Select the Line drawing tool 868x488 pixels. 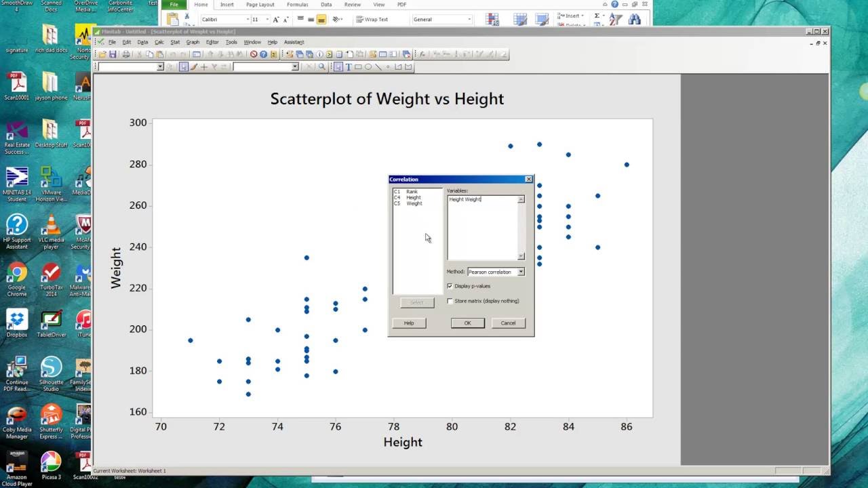click(x=378, y=66)
